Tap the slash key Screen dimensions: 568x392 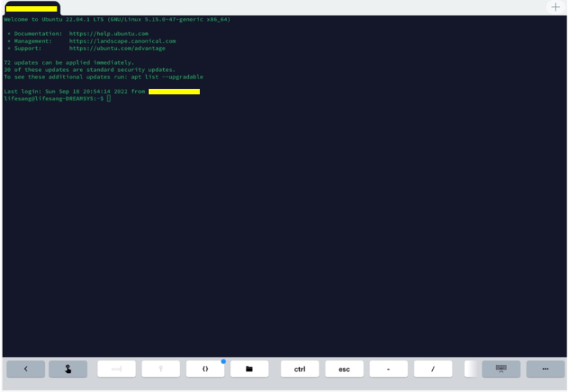click(433, 369)
